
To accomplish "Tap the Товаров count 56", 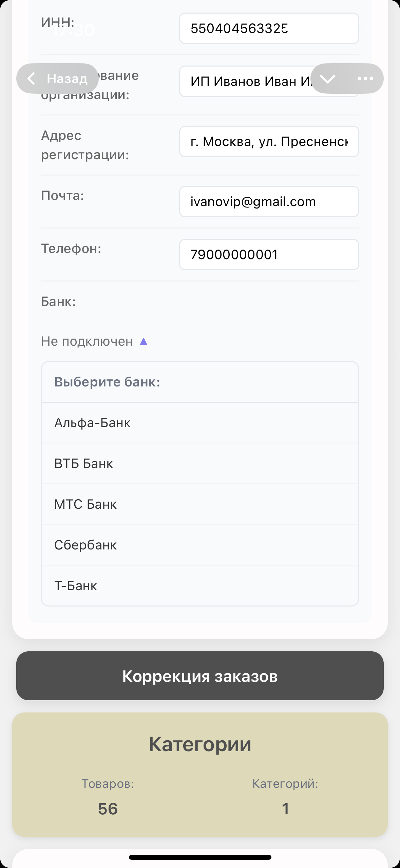I will tap(108, 809).
